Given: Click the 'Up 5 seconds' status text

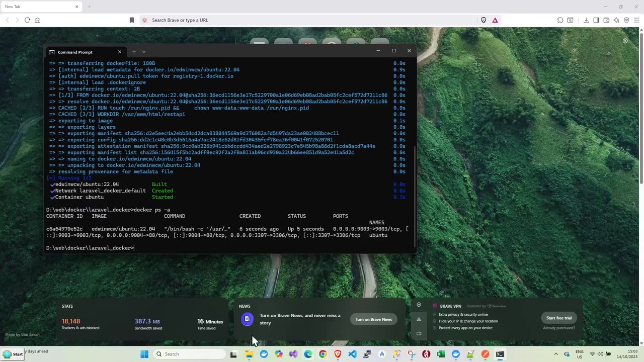Looking at the screenshot, I should coord(306,229).
